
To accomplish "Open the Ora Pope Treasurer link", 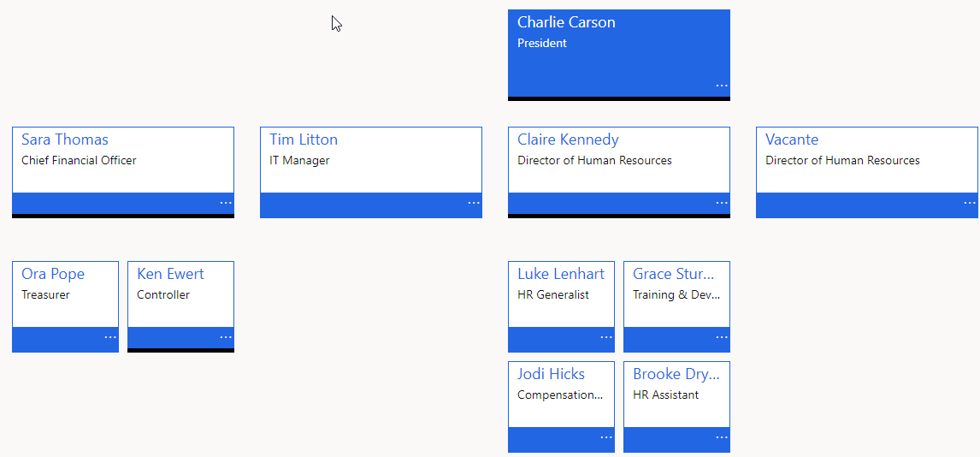I will [x=52, y=274].
